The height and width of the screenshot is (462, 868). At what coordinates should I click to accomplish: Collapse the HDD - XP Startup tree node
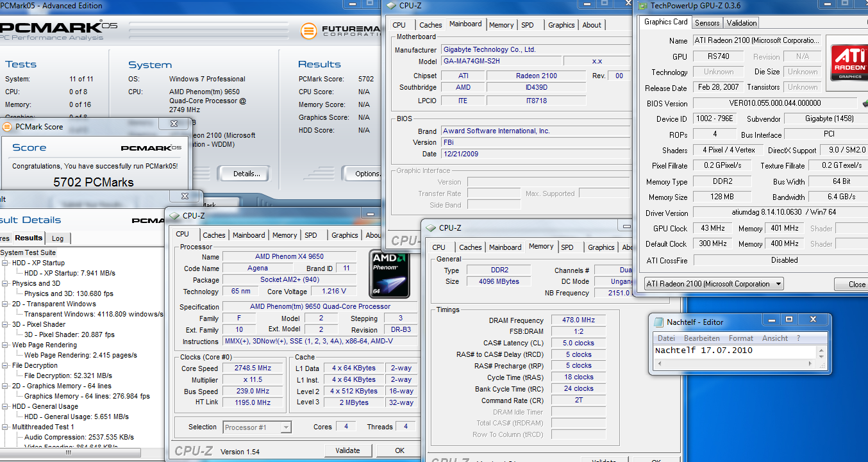tap(6, 263)
